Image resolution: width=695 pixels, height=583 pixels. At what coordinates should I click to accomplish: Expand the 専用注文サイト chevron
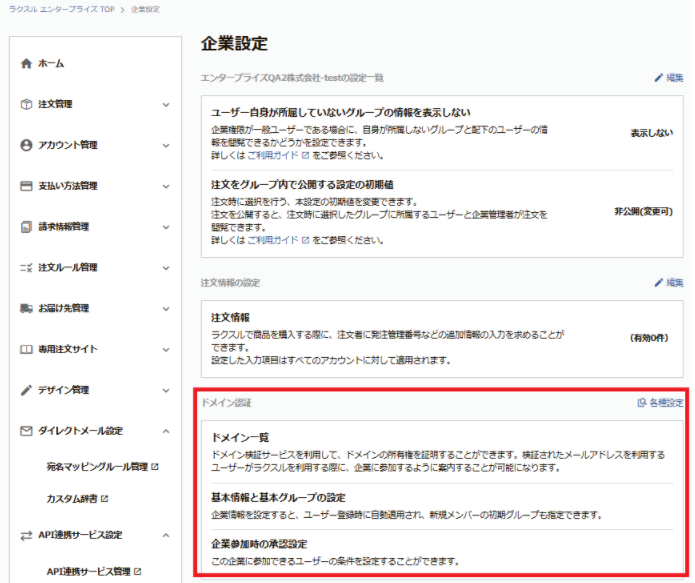[166, 350]
